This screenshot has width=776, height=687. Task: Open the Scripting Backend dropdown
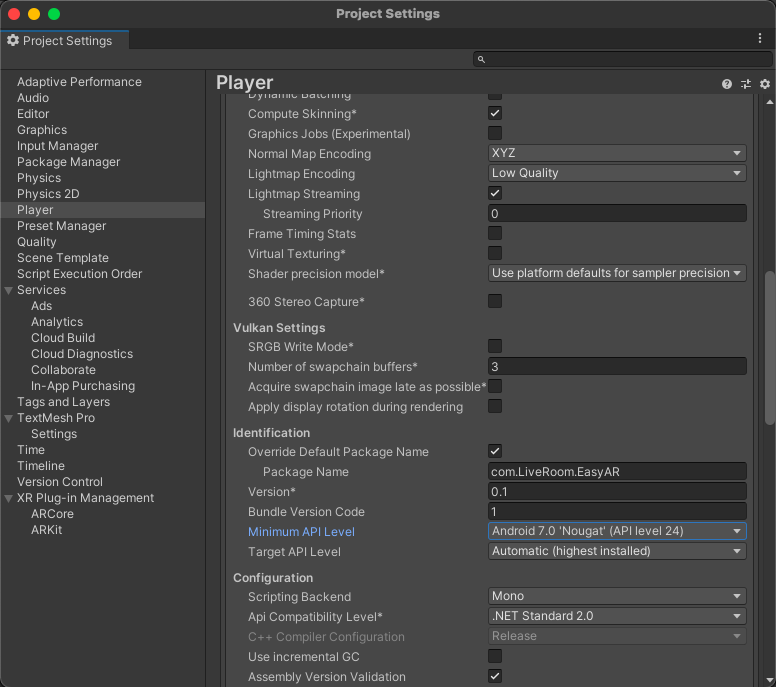click(x=617, y=597)
